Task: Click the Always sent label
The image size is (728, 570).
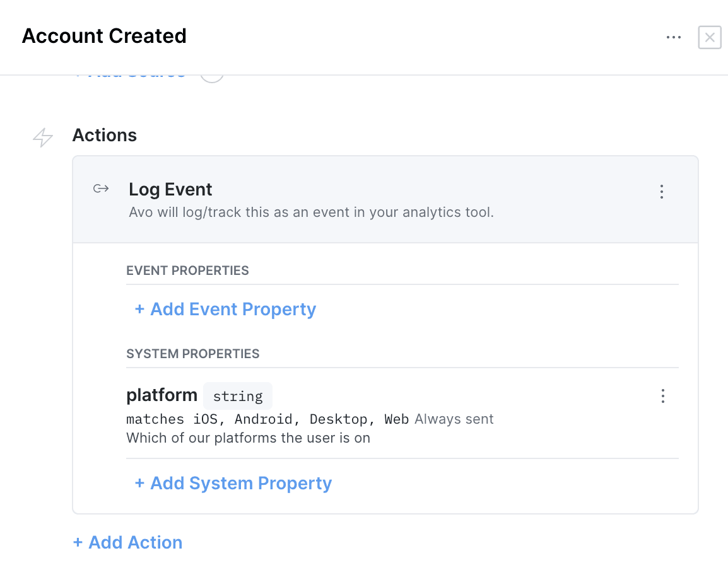Action: pyautogui.click(x=454, y=419)
